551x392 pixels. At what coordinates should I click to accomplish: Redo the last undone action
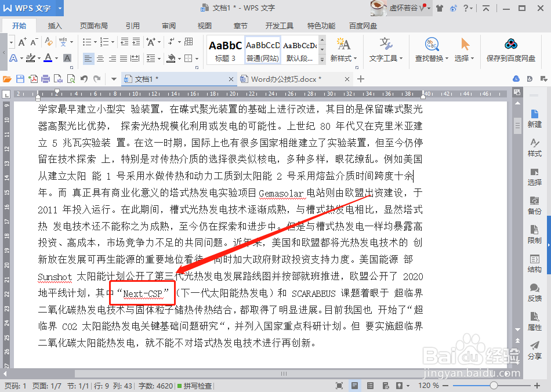coord(97,79)
